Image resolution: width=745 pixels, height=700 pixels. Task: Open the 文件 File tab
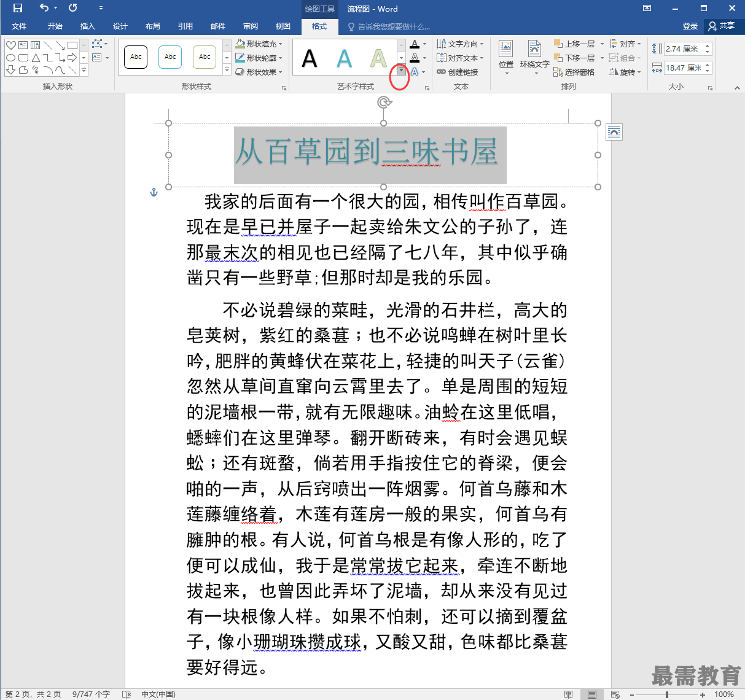19,26
